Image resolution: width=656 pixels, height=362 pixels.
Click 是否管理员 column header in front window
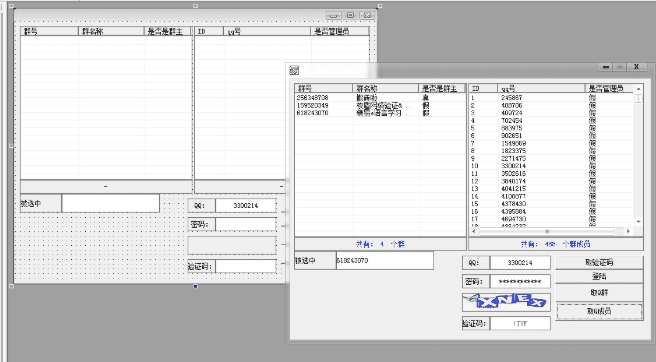609,88
